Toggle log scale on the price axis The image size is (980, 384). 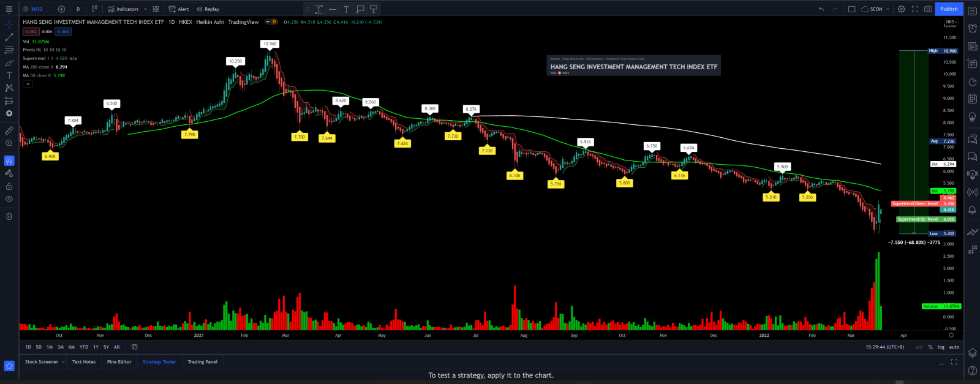coord(941,347)
